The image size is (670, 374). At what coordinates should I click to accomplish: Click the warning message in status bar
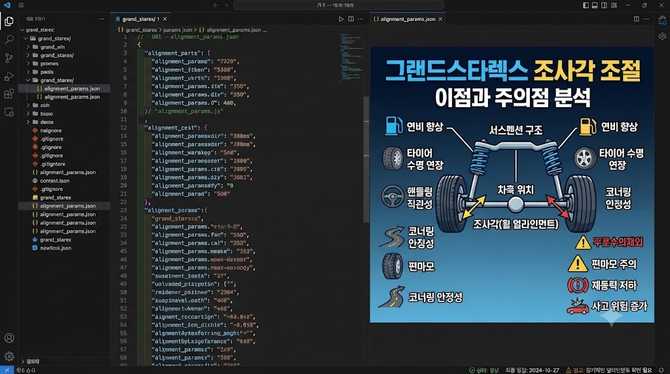[609, 370]
